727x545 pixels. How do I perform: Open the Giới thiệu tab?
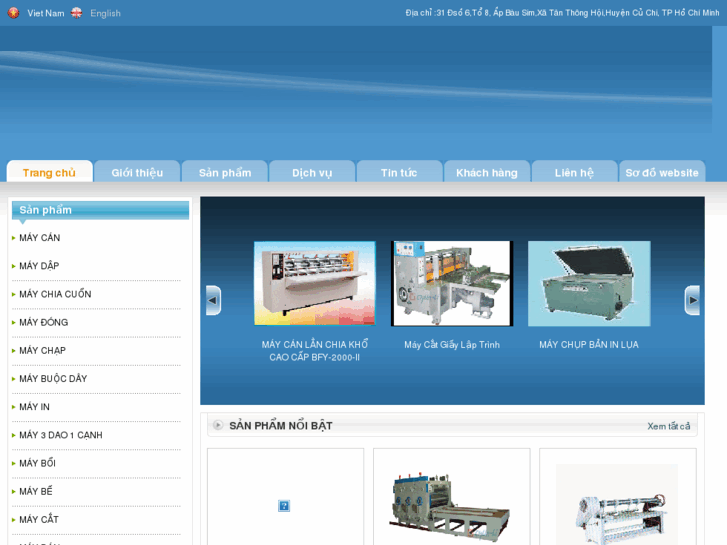point(137,173)
